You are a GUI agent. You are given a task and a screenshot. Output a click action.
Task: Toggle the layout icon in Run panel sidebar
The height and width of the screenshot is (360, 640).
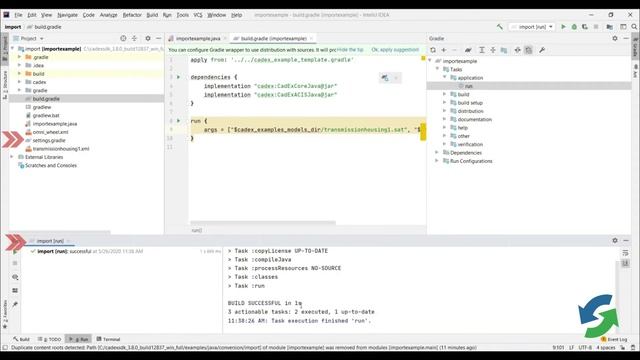(15, 290)
